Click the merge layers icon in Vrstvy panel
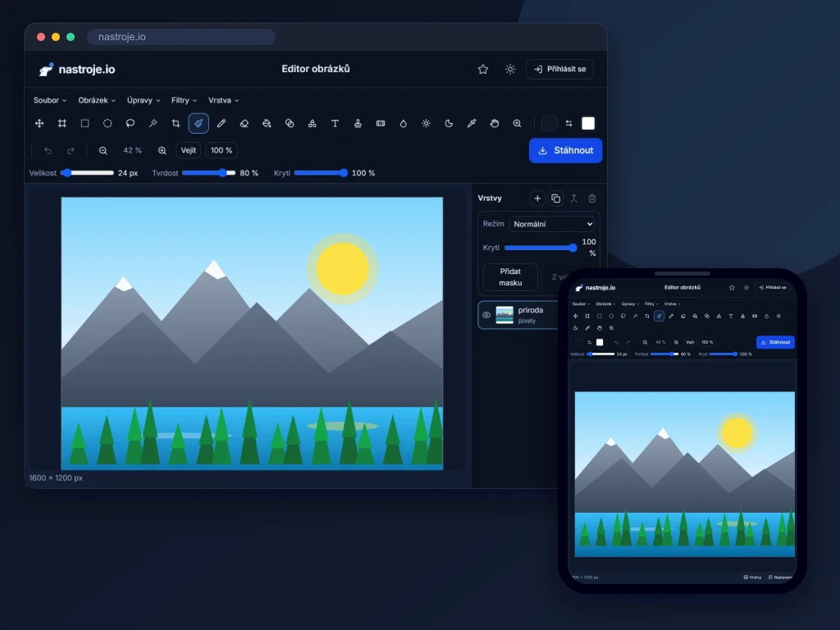This screenshot has width=840, height=630. (x=573, y=199)
